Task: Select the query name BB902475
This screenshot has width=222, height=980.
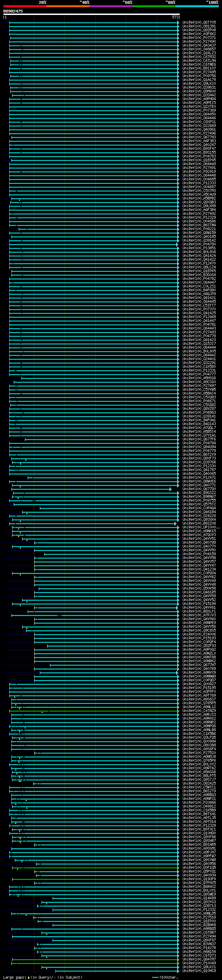Action: [13, 11]
